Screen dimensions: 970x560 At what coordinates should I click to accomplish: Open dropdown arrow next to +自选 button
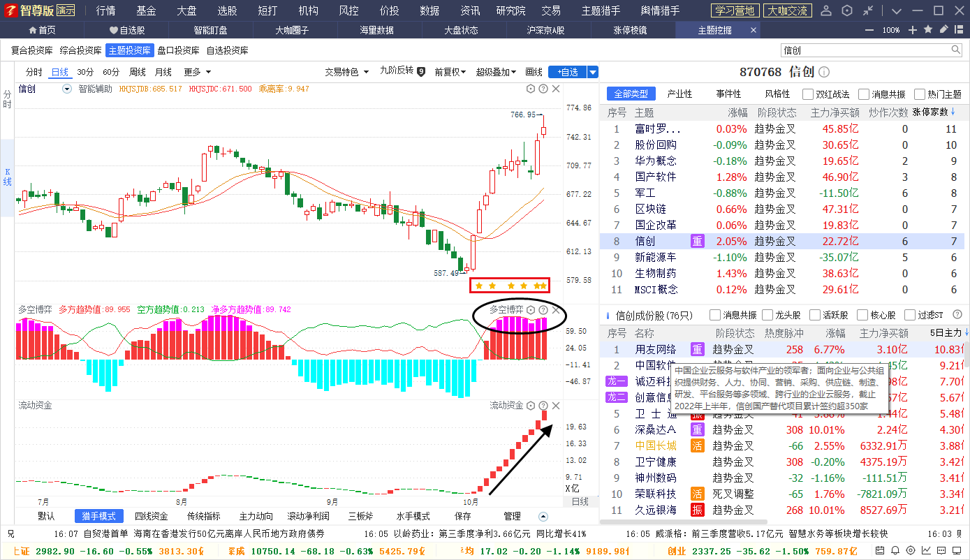coord(593,72)
